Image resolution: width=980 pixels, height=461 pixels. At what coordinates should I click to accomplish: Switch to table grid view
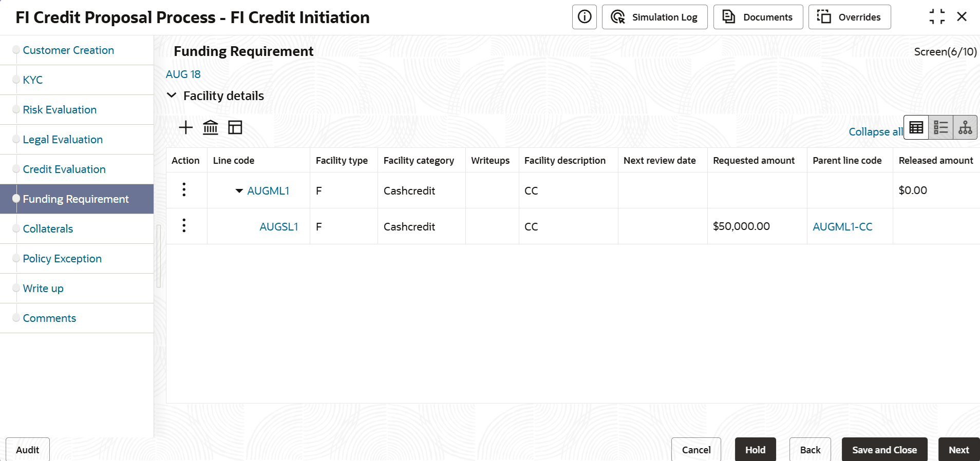[916, 127]
